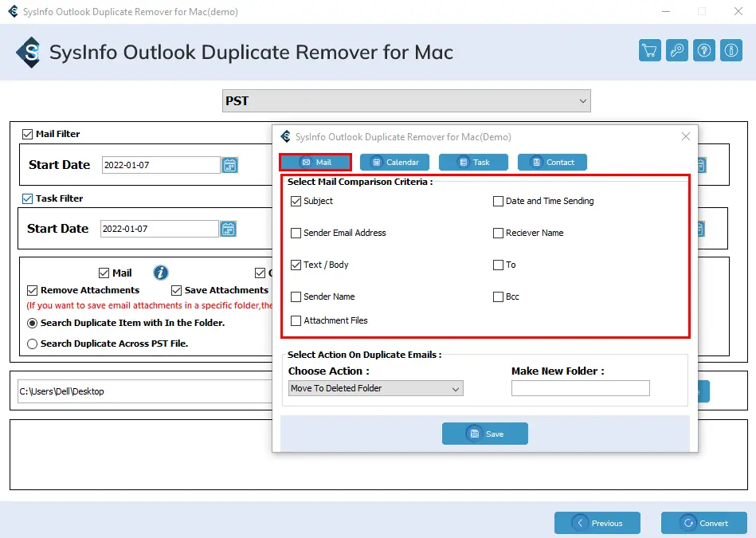This screenshot has width=756, height=538.
Task: Uncheck the Text / Body checkbox
Action: point(296,265)
